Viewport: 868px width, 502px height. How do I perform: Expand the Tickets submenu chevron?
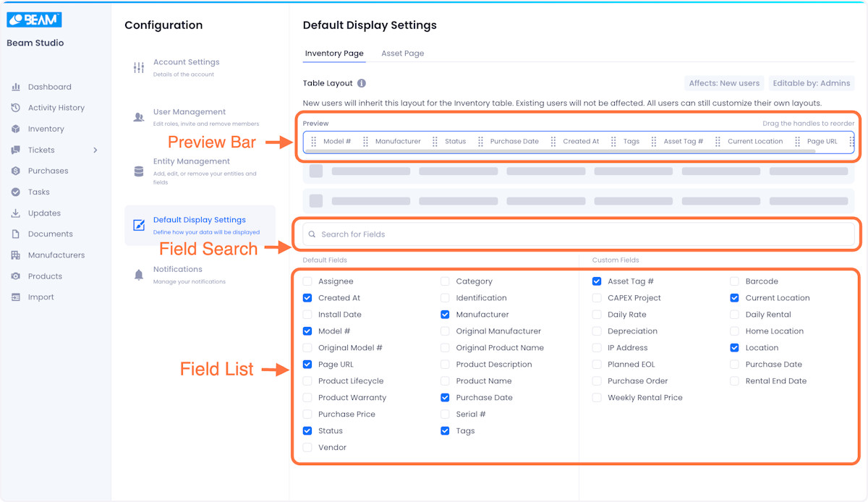click(x=95, y=150)
